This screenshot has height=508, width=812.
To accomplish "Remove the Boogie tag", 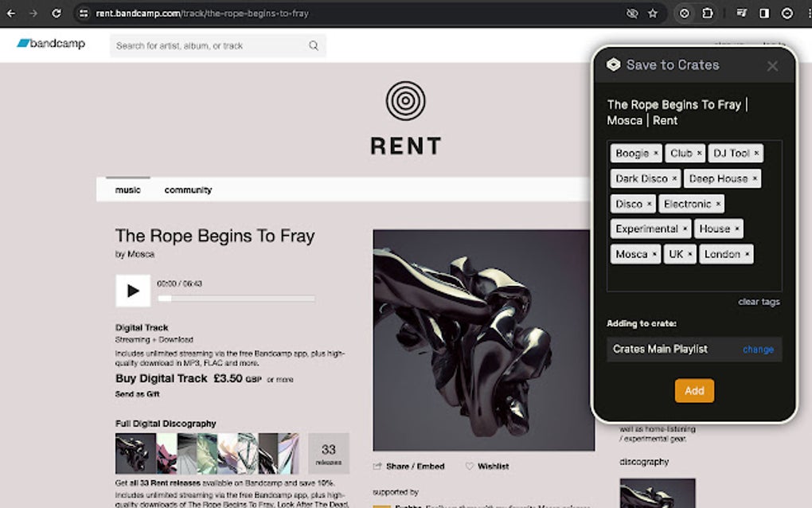I will pyautogui.click(x=656, y=153).
